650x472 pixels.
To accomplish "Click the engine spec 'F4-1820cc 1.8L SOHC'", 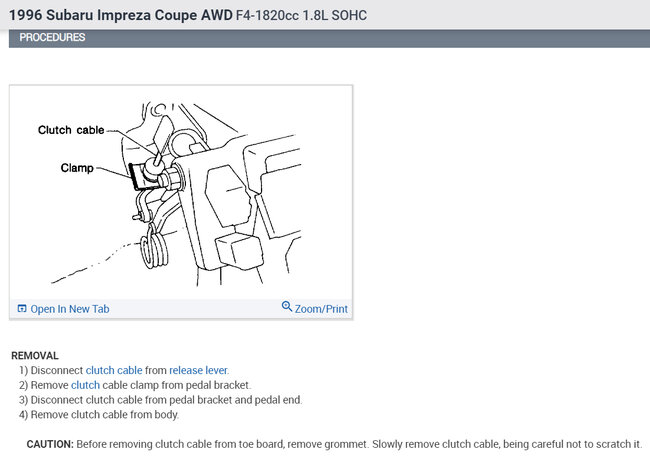I will point(301,15).
